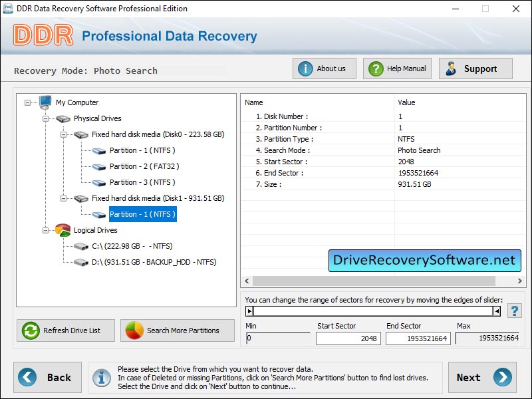
Task: Click the support person icon
Action: 451,68
